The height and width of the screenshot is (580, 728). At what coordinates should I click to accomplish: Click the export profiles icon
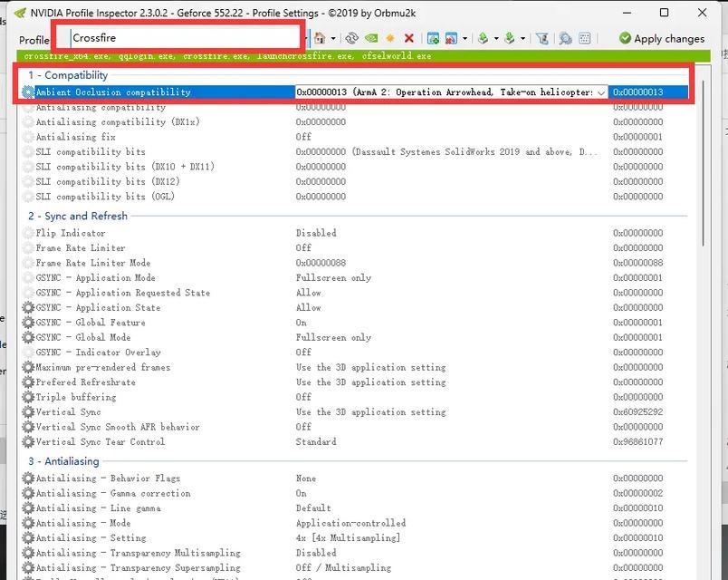(483, 38)
